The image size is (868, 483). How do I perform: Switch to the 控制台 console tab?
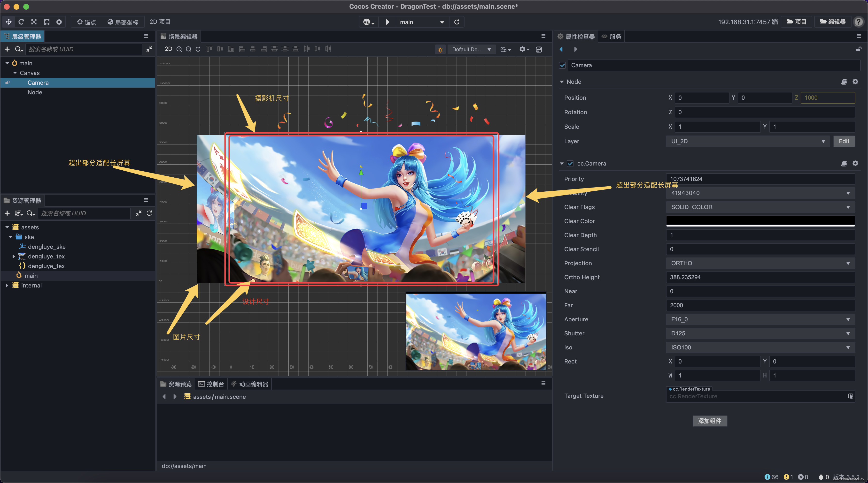pyautogui.click(x=211, y=384)
